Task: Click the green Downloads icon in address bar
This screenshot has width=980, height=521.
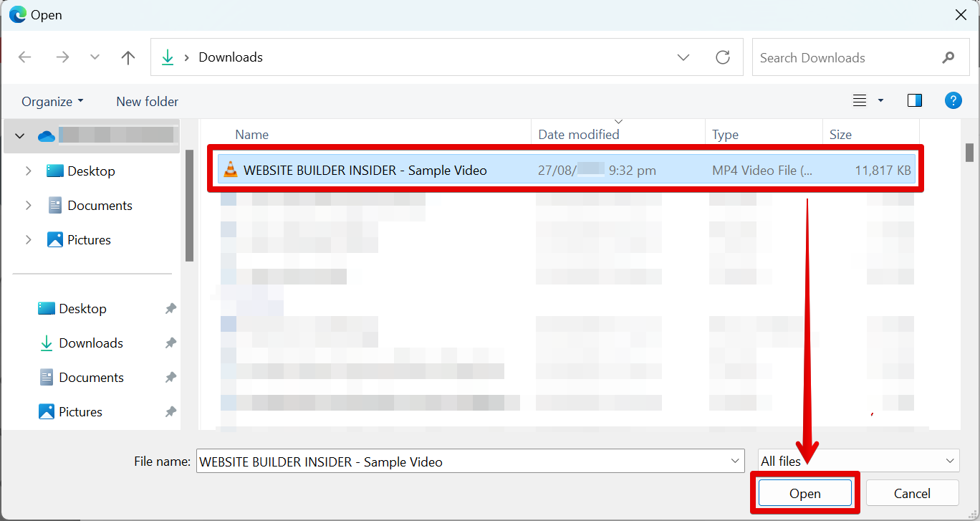Action: [x=168, y=57]
